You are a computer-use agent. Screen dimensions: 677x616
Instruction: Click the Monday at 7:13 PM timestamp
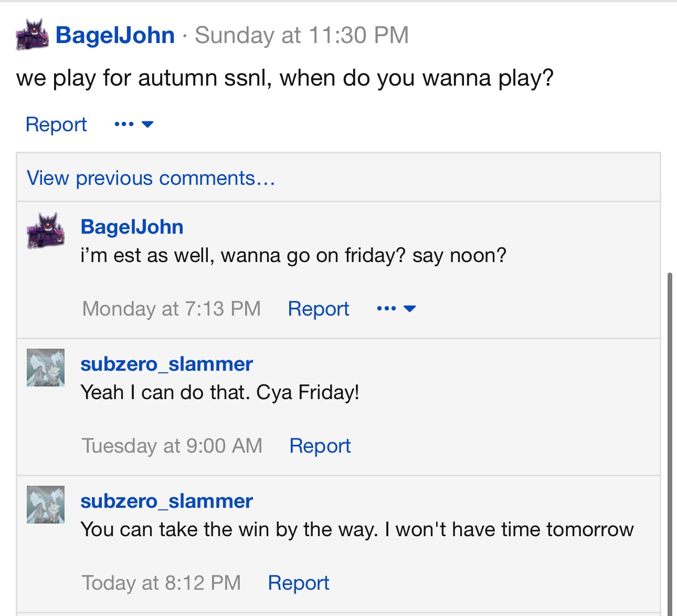[x=172, y=309]
